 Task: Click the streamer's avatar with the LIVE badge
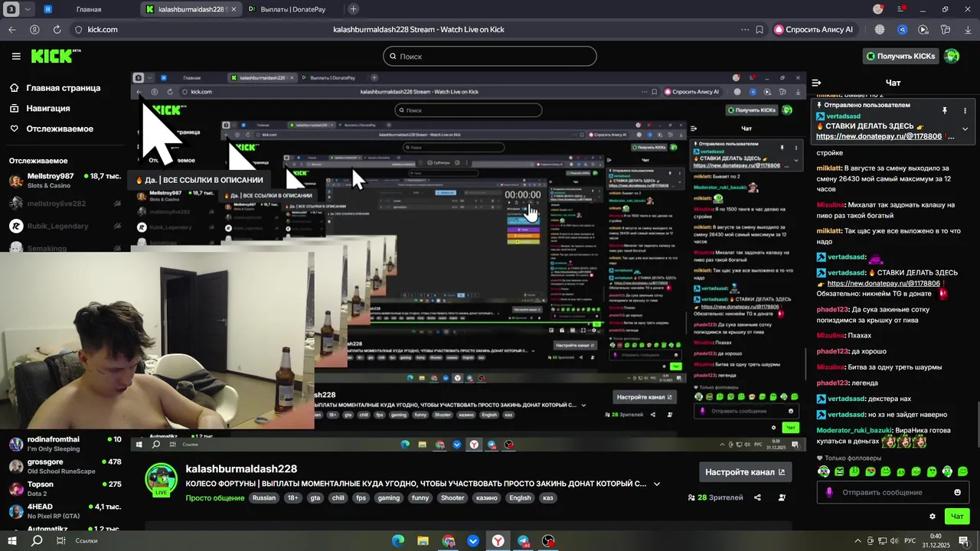(162, 481)
